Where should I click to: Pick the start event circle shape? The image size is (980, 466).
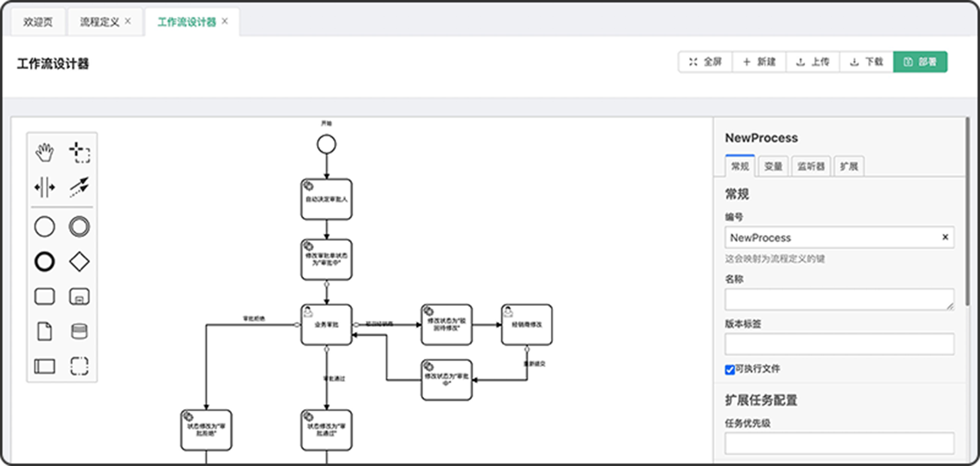45,227
